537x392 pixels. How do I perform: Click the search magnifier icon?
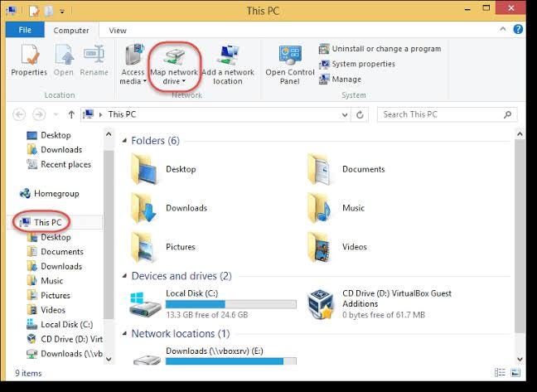507,114
